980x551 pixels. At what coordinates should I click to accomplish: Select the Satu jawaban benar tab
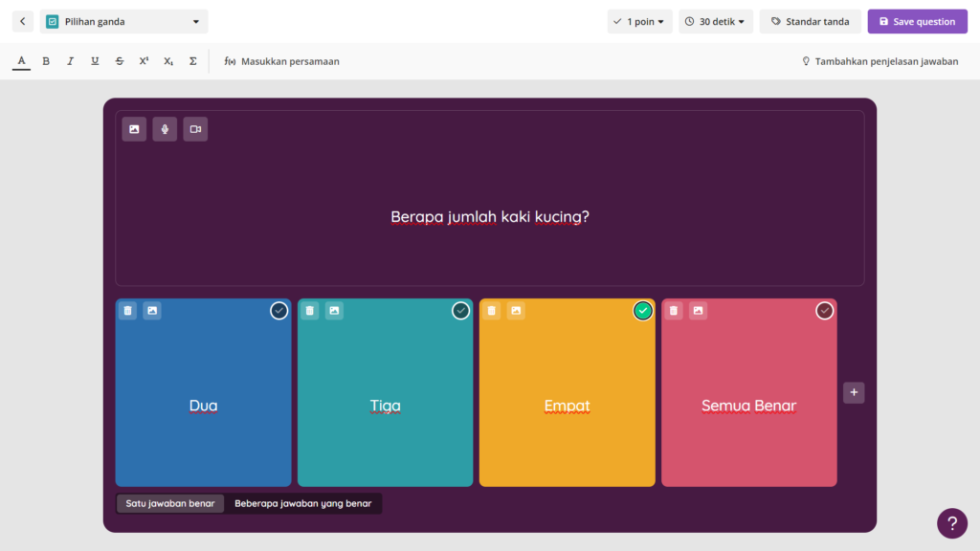pyautogui.click(x=170, y=503)
